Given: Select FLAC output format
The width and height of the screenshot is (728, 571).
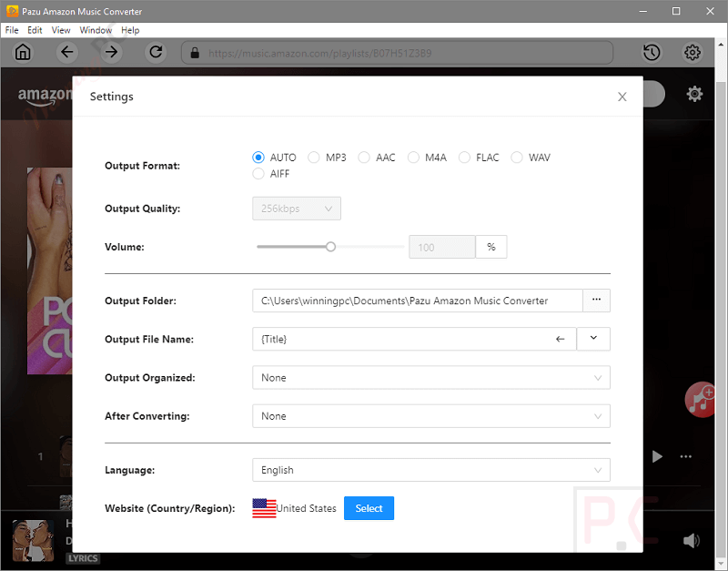Looking at the screenshot, I should pyautogui.click(x=479, y=158).
